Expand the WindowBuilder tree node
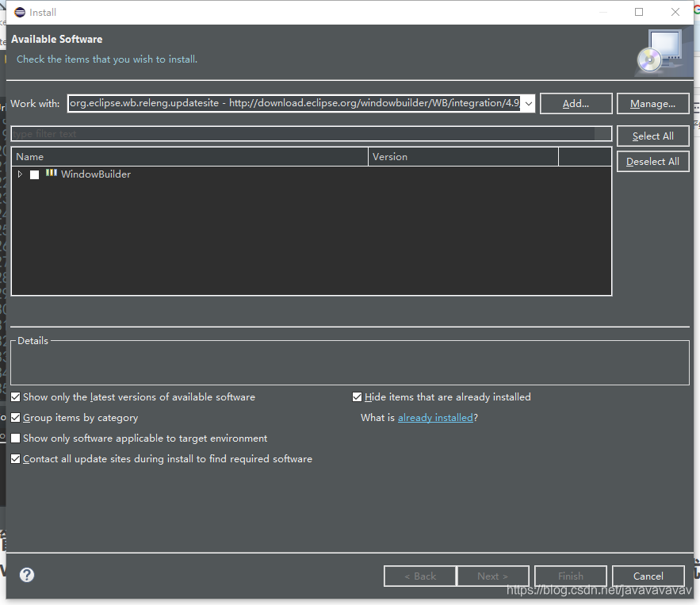The width and height of the screenshot is (700, 605). 20,174
